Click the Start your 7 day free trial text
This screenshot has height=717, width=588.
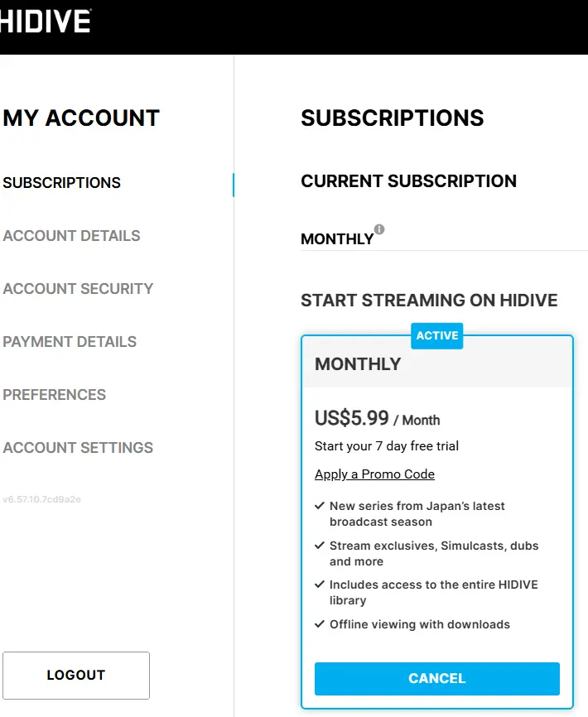pyautogui.click(x=387, y=446)
